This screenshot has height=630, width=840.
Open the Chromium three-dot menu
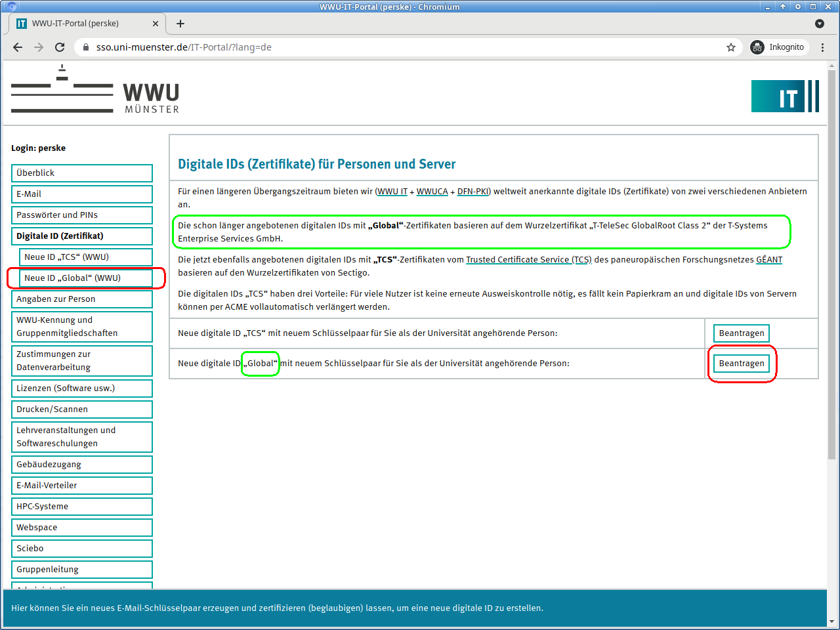tap(823, 47)
